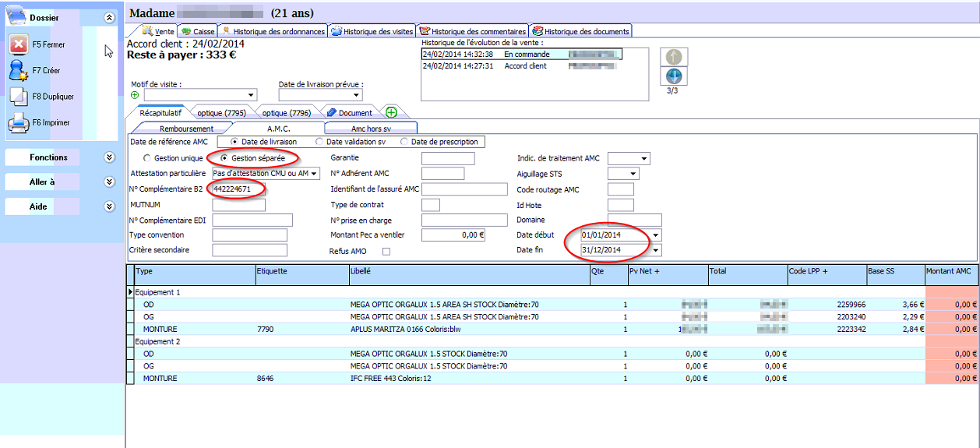Open the Date de livraison prévue dropdown
This screenshot has width=980, height=448.
point(357,95)
